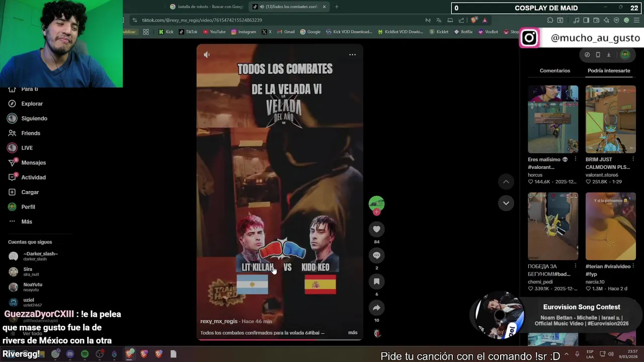Open the uziel followed account
Viewport: 644px width, 362px height.
click(x=25, y=302)
